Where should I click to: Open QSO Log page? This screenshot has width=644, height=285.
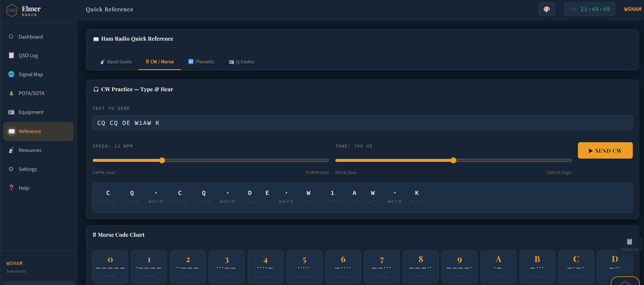point(38,55)
